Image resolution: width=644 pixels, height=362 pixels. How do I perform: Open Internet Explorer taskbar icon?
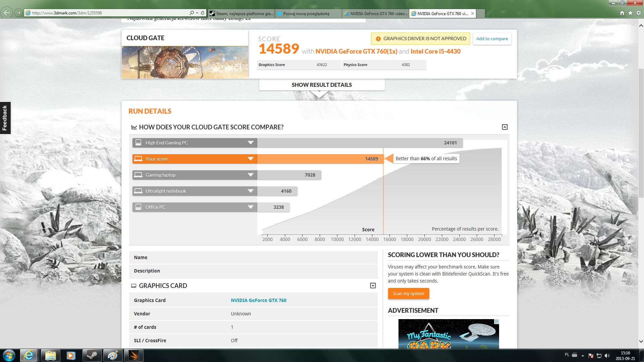(29, 355)
